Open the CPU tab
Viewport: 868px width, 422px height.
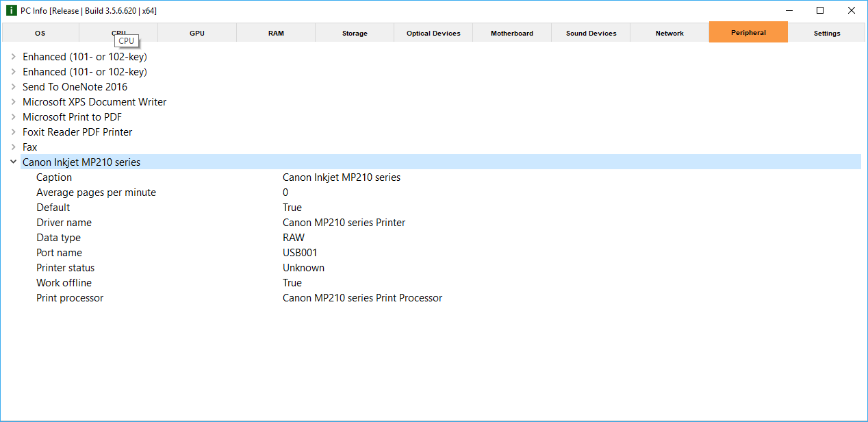118,32
